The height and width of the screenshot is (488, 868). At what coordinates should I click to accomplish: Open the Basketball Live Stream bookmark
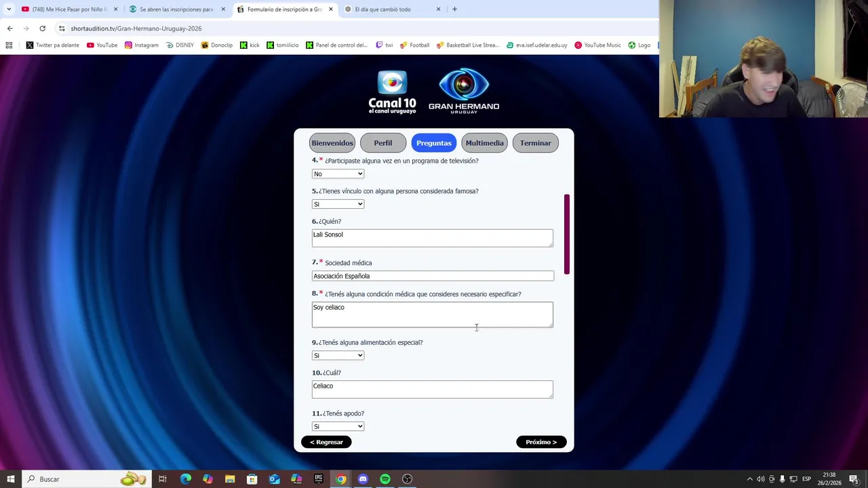click(467, 45)
